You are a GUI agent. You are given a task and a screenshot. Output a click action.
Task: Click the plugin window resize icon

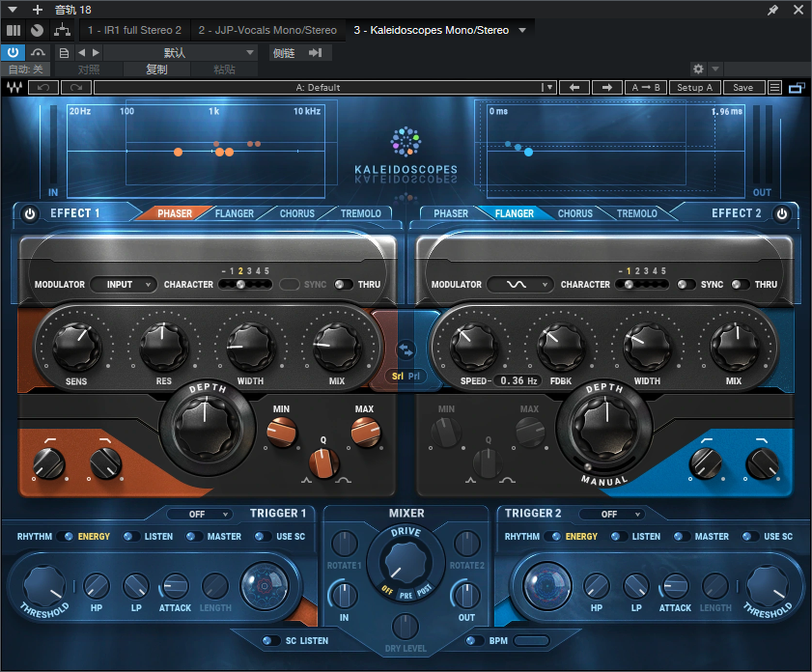click(797, 88)
